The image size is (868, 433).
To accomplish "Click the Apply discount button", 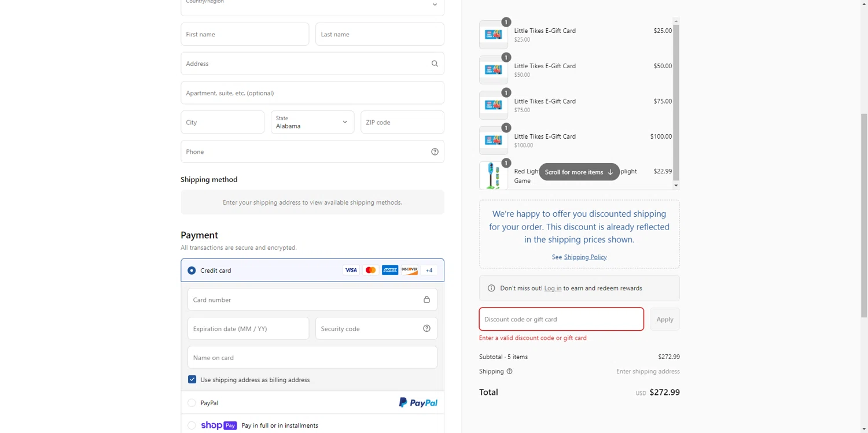I will (x=665, y=319).
